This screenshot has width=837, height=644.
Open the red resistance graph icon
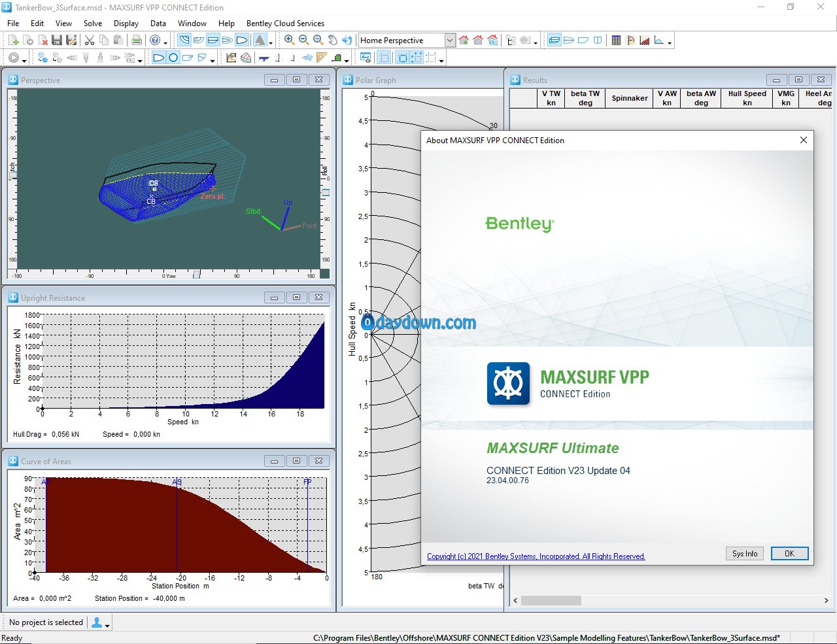coord(645,40)
